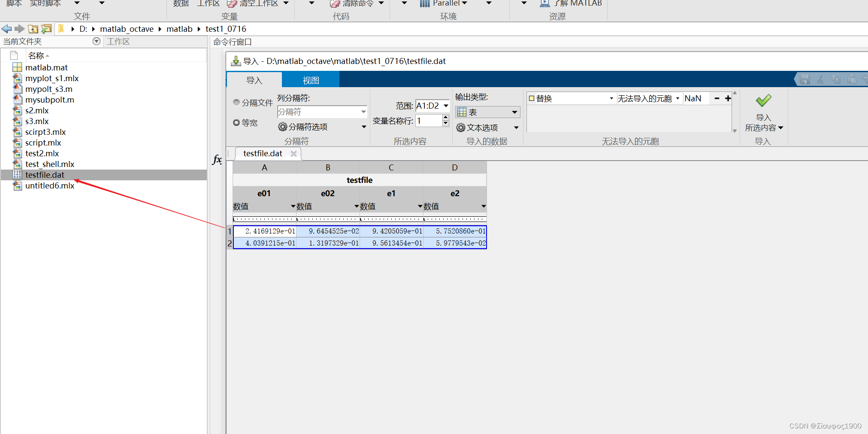
Task: Click the Parallel icon in the 环境 section
Action: (x=425, y=3)
